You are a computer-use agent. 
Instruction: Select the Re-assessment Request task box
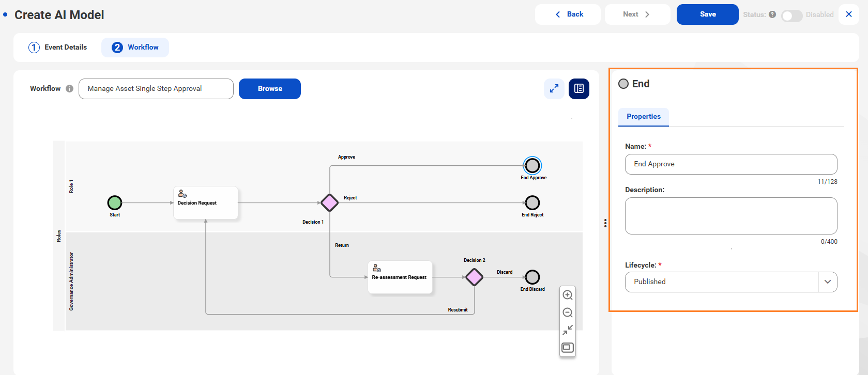[400, 277]
